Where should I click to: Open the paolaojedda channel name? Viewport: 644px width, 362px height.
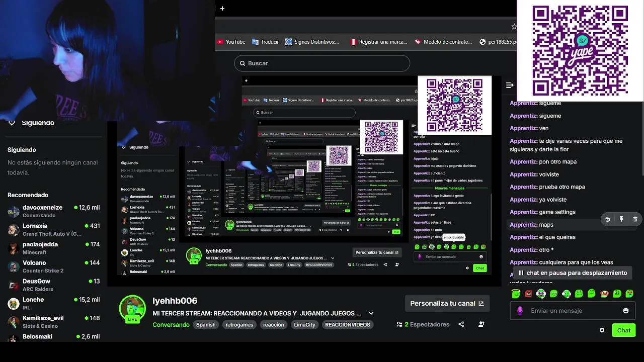[40, 244]
